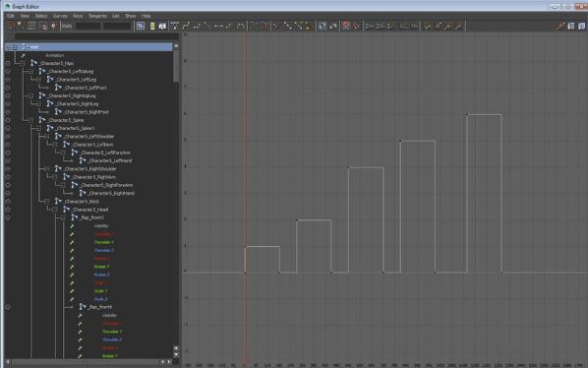Click the Buffer Curve Snapshot icon

[255, 26]
